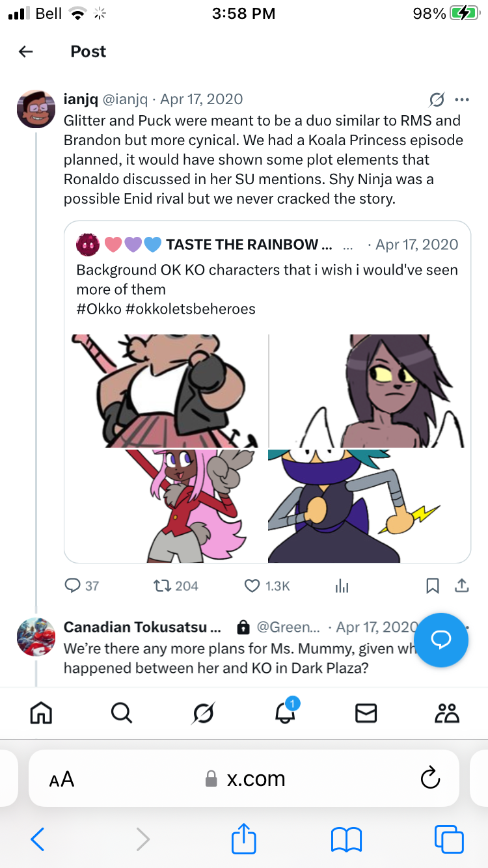Tap the back arrow next to Post
488x868 pixels.
(x=26, y=51)
